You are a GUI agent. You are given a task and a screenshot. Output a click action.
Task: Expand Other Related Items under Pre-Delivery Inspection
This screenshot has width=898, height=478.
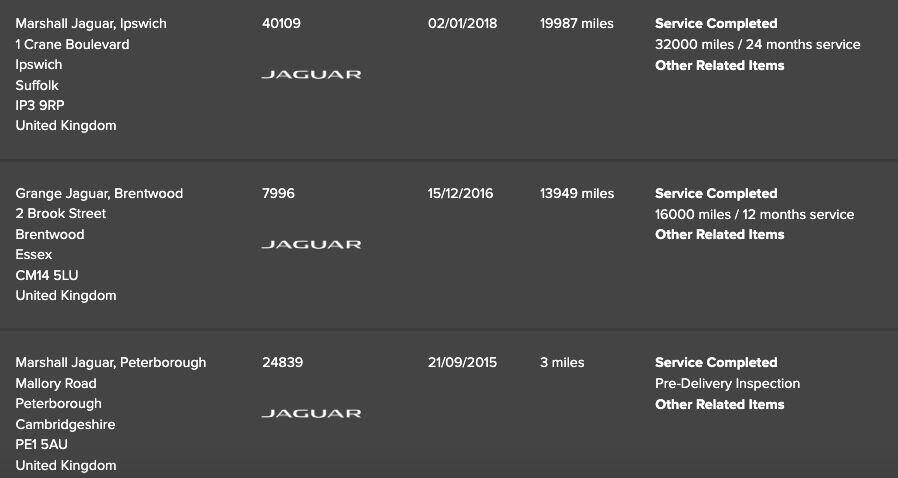719,404
